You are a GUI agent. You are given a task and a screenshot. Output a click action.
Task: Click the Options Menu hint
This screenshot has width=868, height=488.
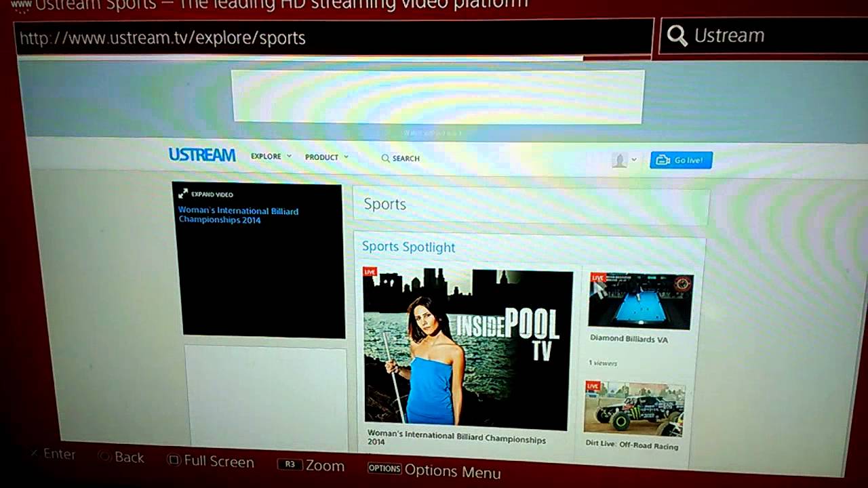coord(434,470)
